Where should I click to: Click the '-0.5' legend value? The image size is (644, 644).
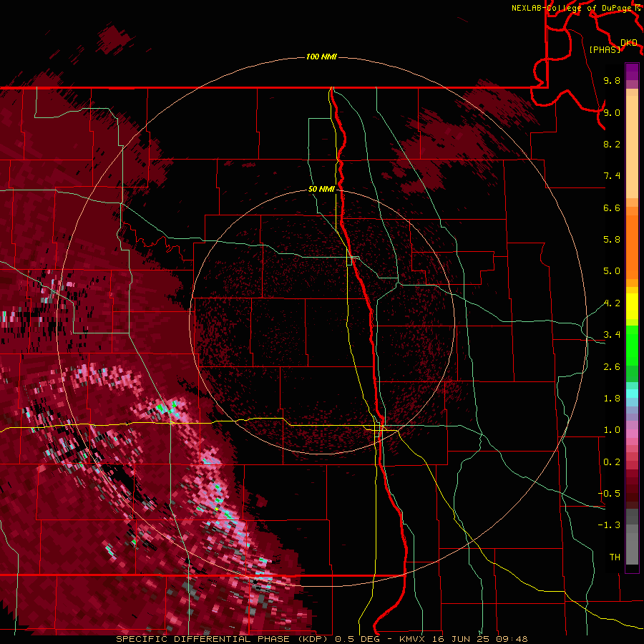[x=609, y=494]
